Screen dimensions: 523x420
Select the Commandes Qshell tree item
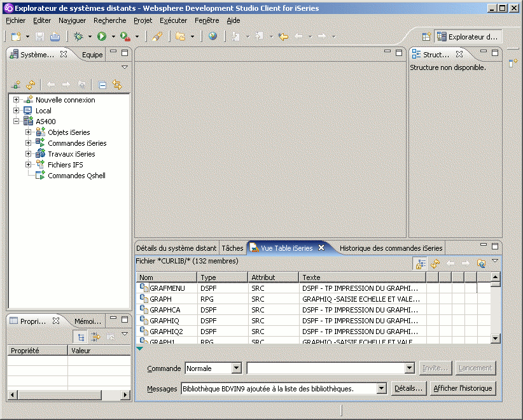point(76,176)
